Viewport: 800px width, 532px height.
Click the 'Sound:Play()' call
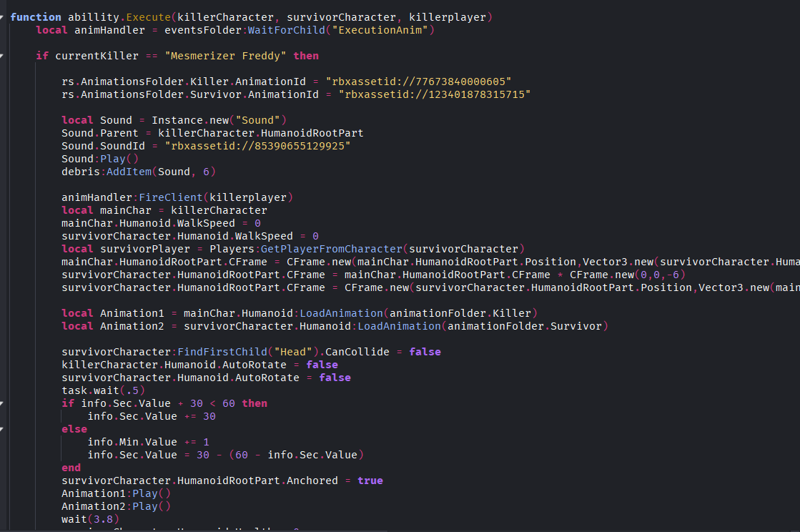pyautogui.click(x=100, y=159)
